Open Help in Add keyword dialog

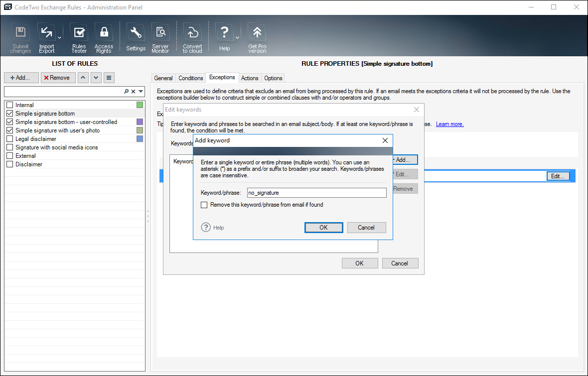point(213,228)
